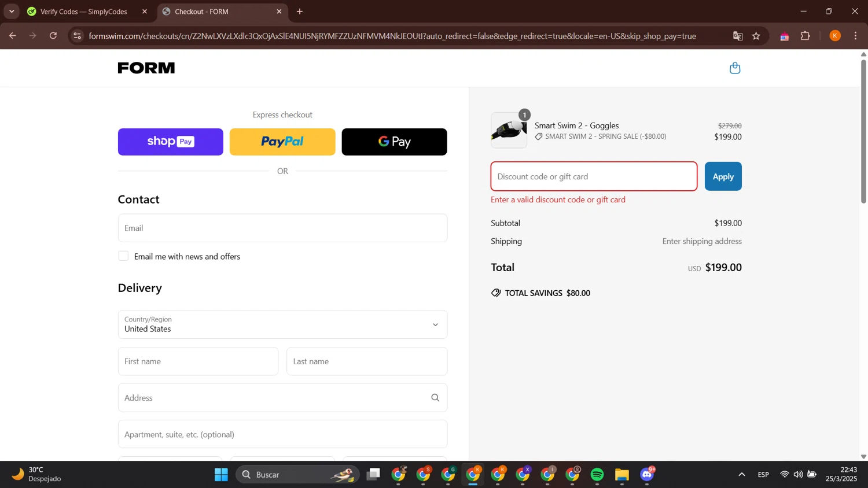Click the SMART SWIM 2 - SPRING SALE discount text
868x488 pixels.
point(606,136)
